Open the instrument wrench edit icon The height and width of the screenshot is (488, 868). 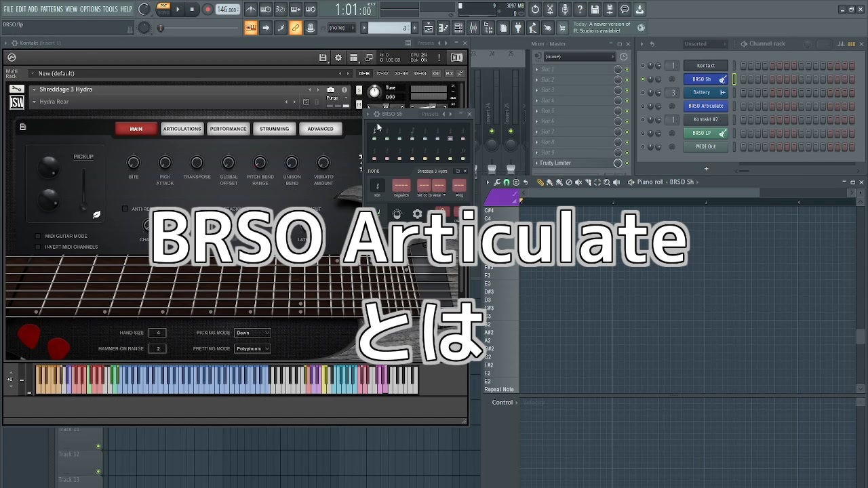(16, 89)
